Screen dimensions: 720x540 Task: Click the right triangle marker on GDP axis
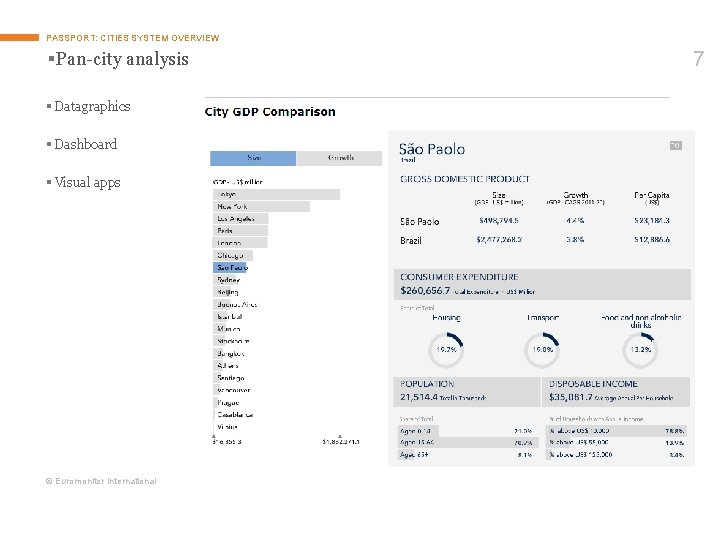click(x=340, y=435)
